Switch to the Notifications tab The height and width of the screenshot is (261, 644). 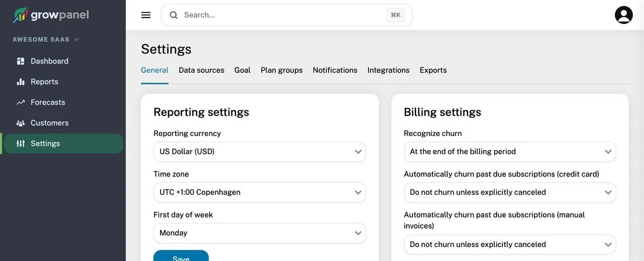coord(335,70)
